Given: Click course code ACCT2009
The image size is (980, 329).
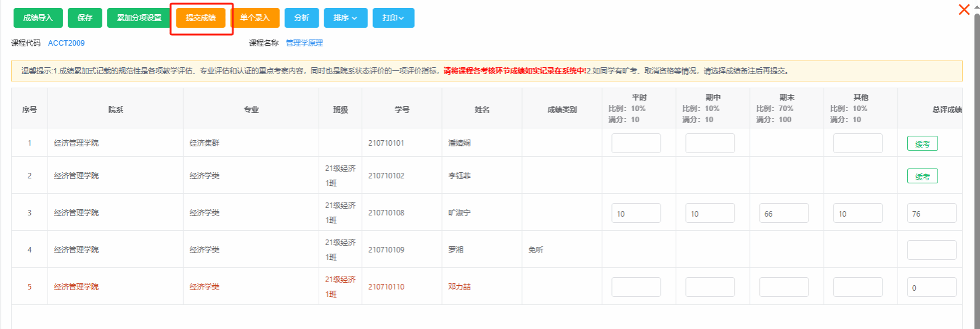Looking at the screenshot, I should pyautogui.click(x=67, y=43).
